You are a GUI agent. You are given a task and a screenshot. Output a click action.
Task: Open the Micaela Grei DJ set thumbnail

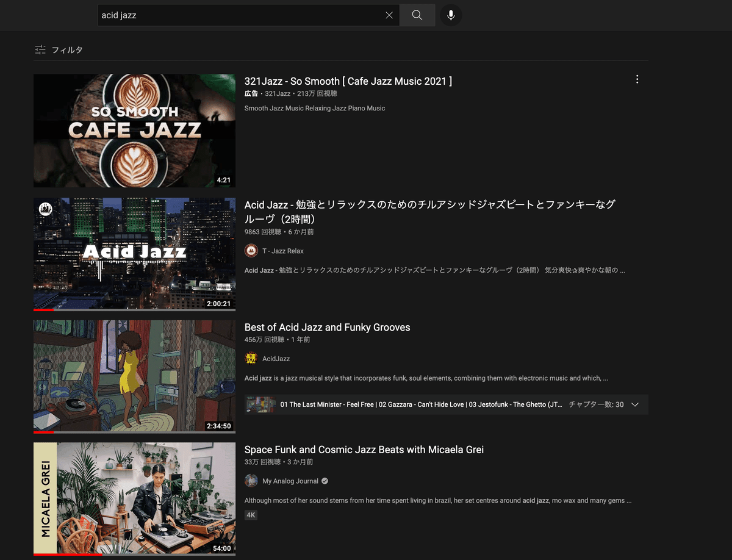click(134, 499)
